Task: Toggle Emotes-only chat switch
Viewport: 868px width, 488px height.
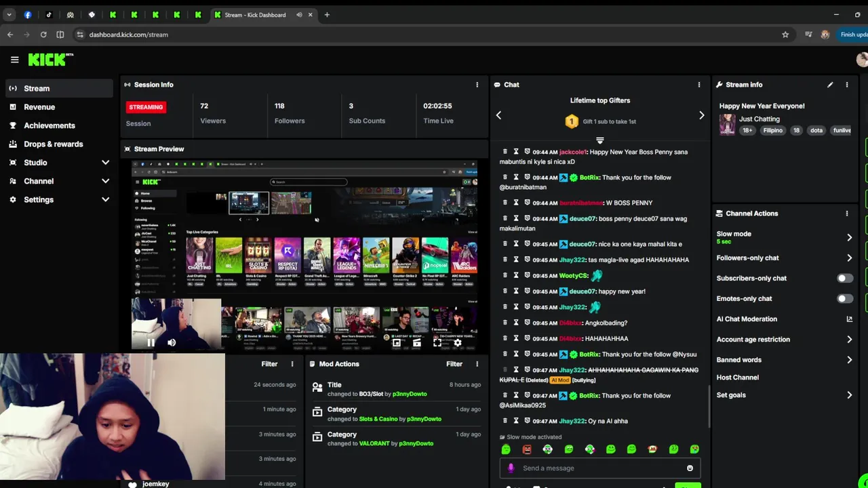Action: point(844,299)
